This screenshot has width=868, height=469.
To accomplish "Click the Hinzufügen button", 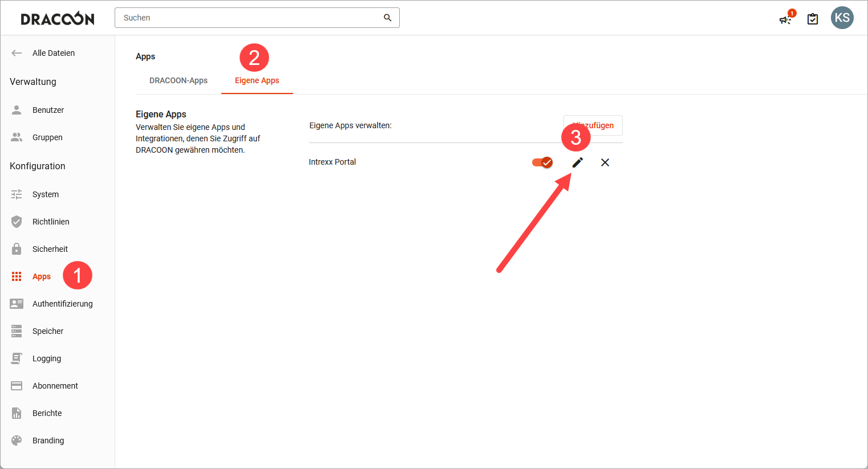I will [593, 125].
